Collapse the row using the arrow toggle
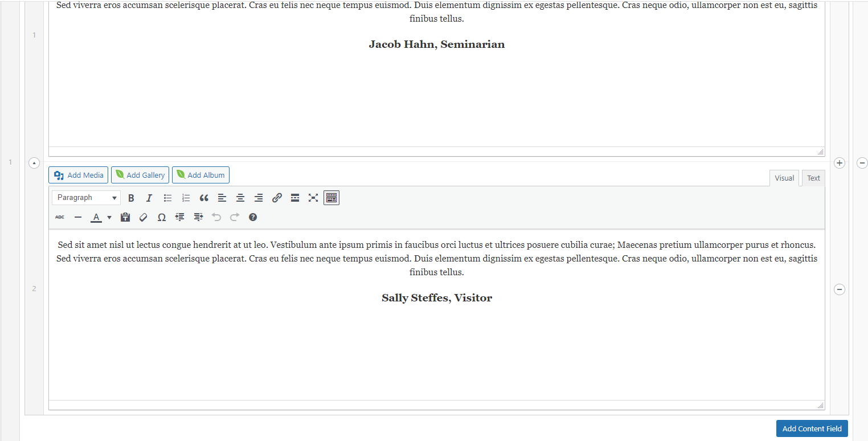Screen dimensions: 868x441 (34, 164)
